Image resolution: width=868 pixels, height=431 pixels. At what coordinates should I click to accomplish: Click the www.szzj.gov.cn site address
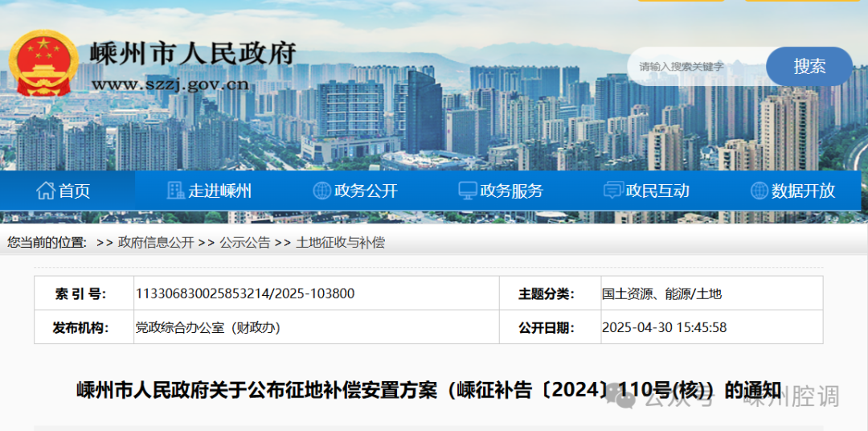coord(170,84)
